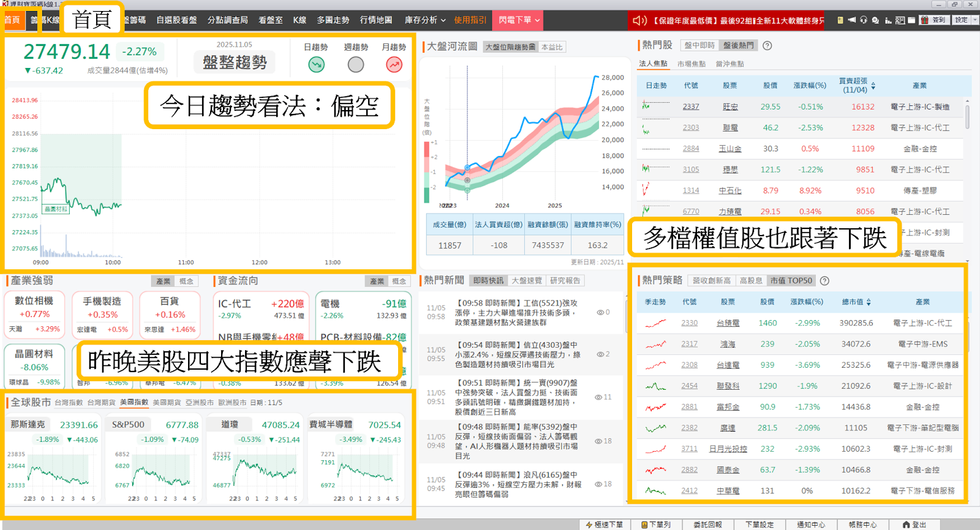Click the help icon next to 市值 TOP50
This screenshot has height=530, width=980.
point(824,281)
